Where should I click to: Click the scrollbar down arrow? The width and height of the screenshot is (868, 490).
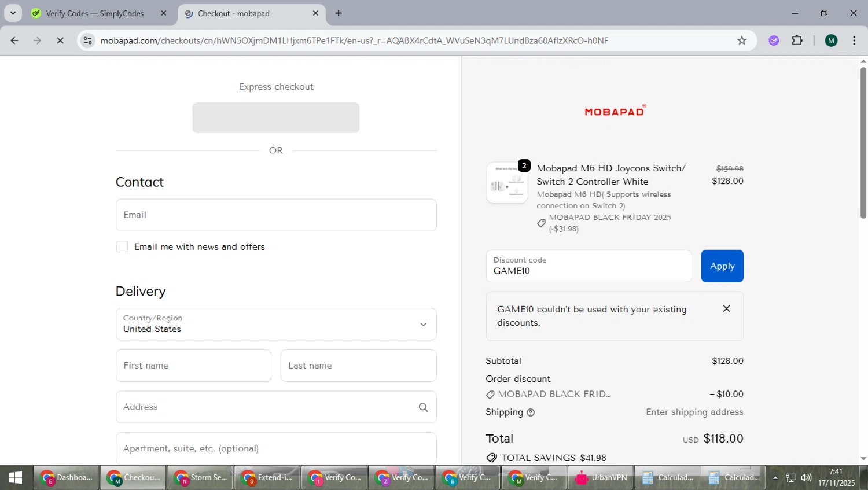point(863,459)
